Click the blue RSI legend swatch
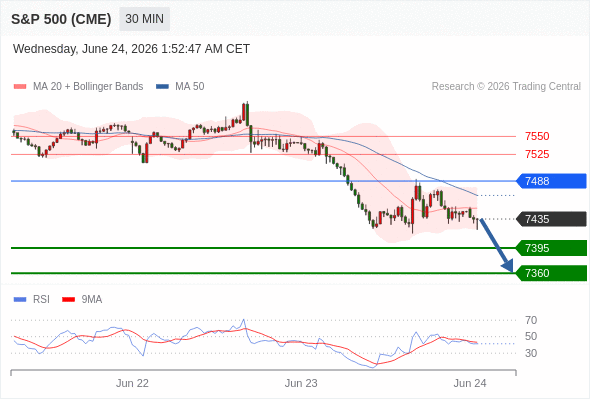 20,300
